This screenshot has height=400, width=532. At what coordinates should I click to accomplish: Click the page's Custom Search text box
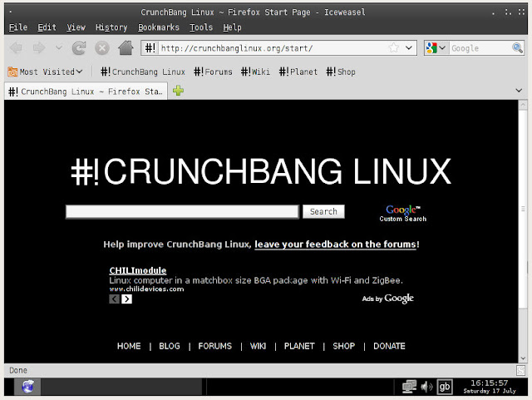click(182, 211)
